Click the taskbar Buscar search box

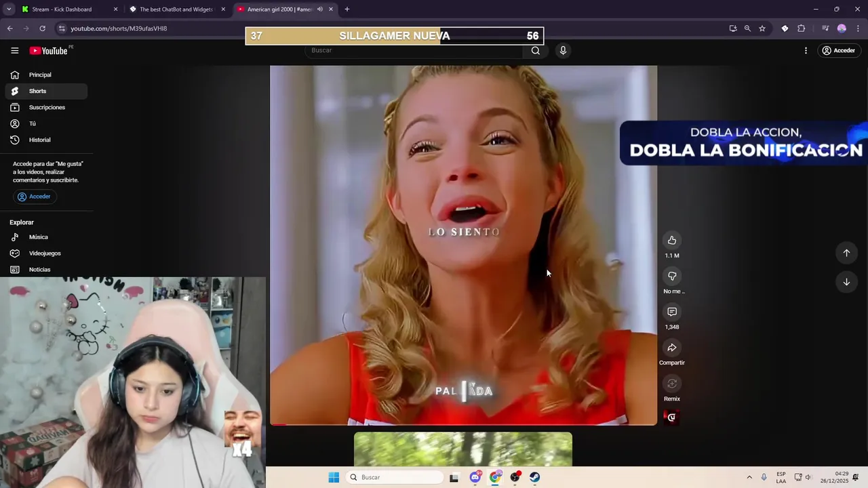coord(396,477)
